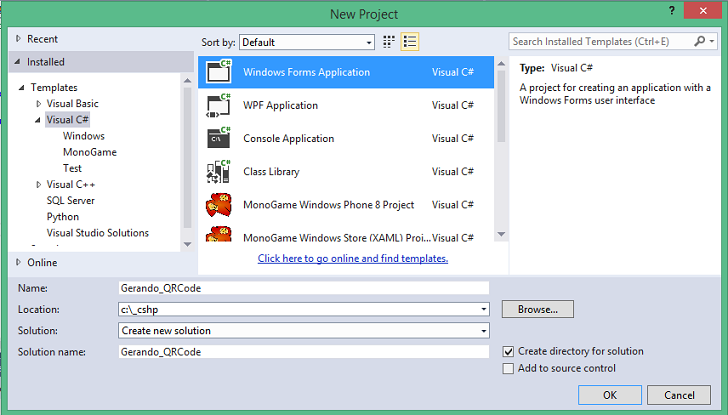Pick the Console Application template icon
Image resolution: width=728 pixels, height=415 pixels.
pos(219,138)
